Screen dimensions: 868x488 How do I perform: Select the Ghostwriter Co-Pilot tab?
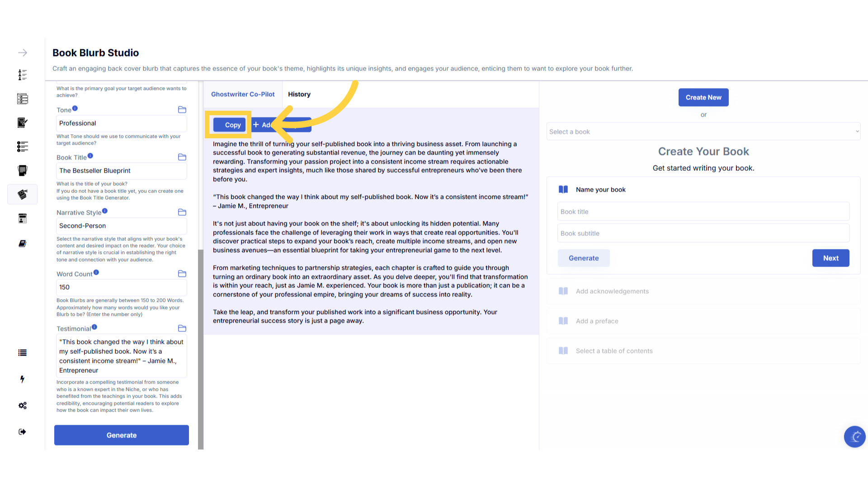click(x=243, y=94)
